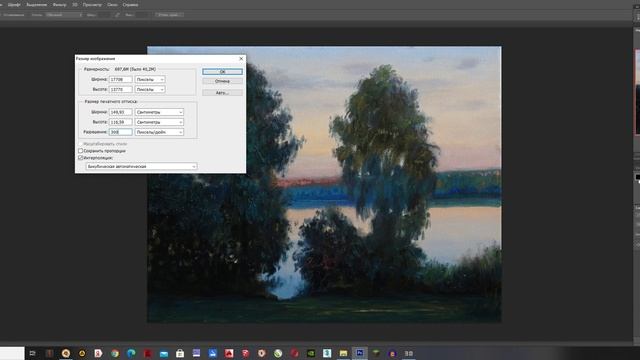Click the resolution field showing 300
Screen dimensions: 640x360
pos(121,132)
